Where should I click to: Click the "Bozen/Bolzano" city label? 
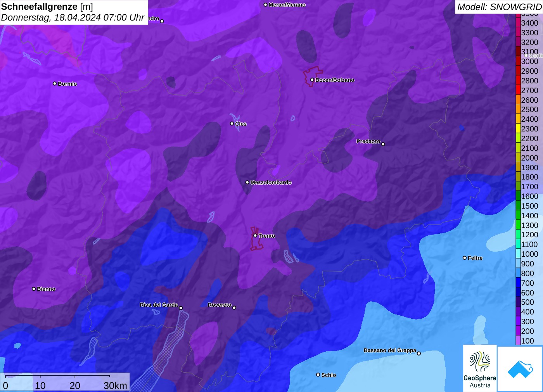coord(335,80)
